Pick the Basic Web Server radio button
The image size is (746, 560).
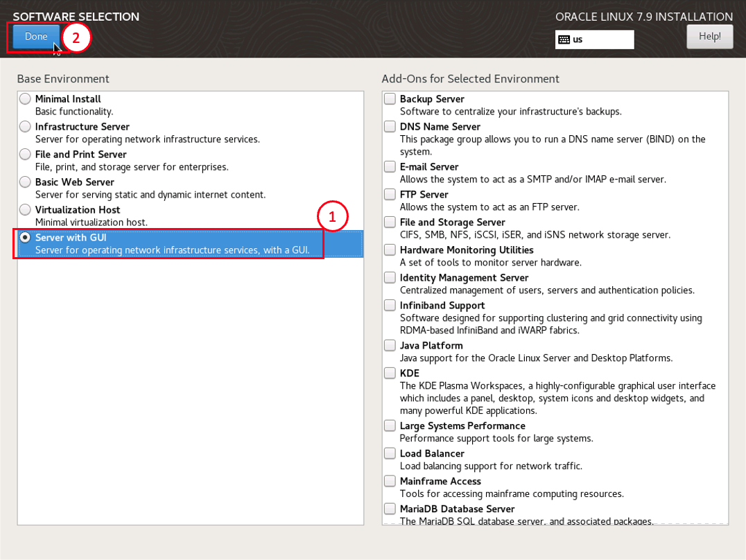25,182
